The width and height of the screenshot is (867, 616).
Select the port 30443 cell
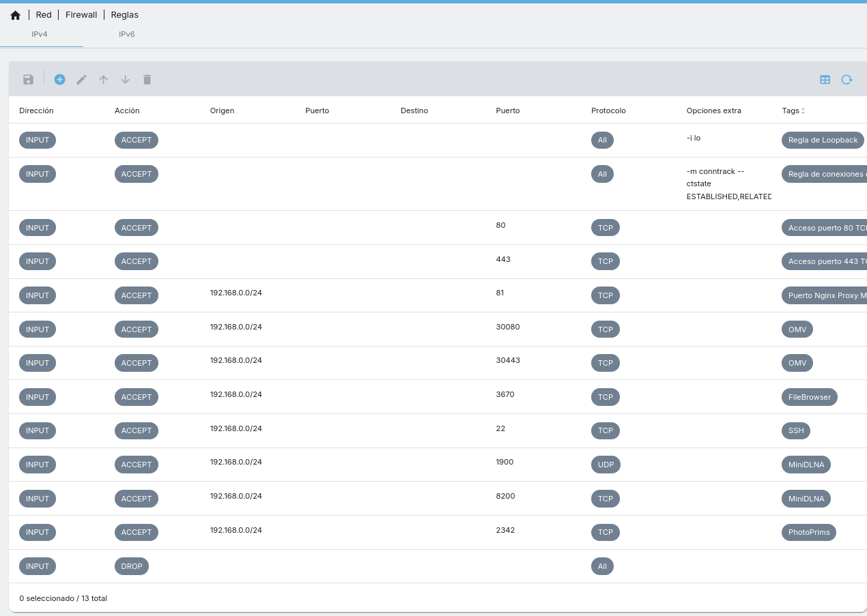point(508,360)
